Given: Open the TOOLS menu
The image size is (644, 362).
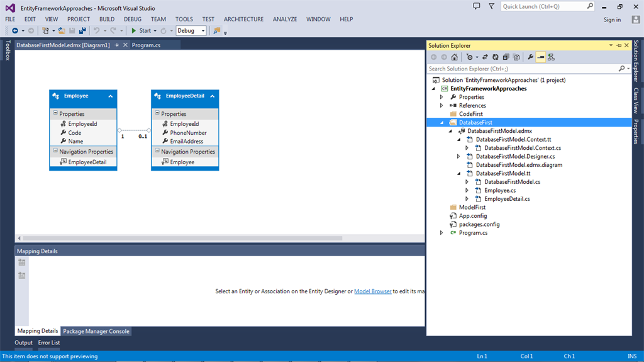Looking at the screenshot, I should [184, 20].
